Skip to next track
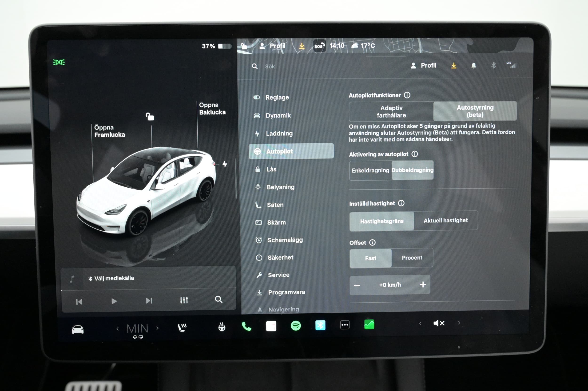Screen dimensions: 588x391 click(x=149, y=301)
